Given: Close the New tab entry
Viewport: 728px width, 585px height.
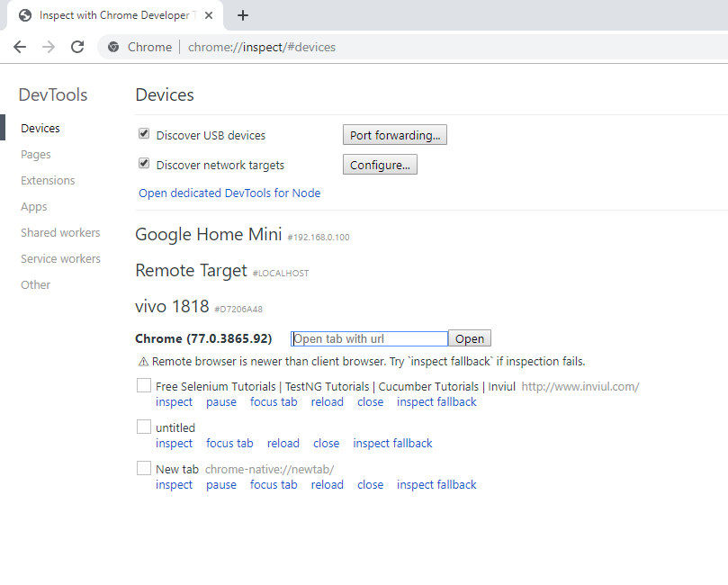Looking at the screenshot, I should (x=371, y=485).
